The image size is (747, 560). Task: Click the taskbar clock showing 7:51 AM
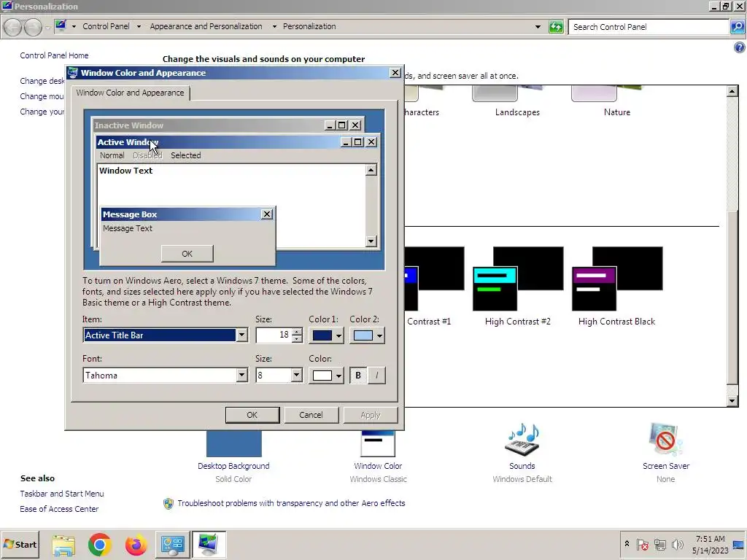710,544
